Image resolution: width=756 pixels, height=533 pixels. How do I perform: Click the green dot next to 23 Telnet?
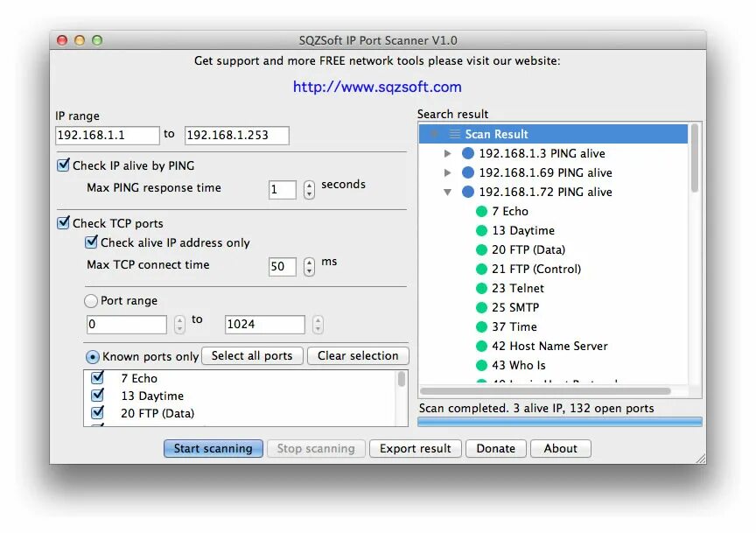click(x=481, y=289)
